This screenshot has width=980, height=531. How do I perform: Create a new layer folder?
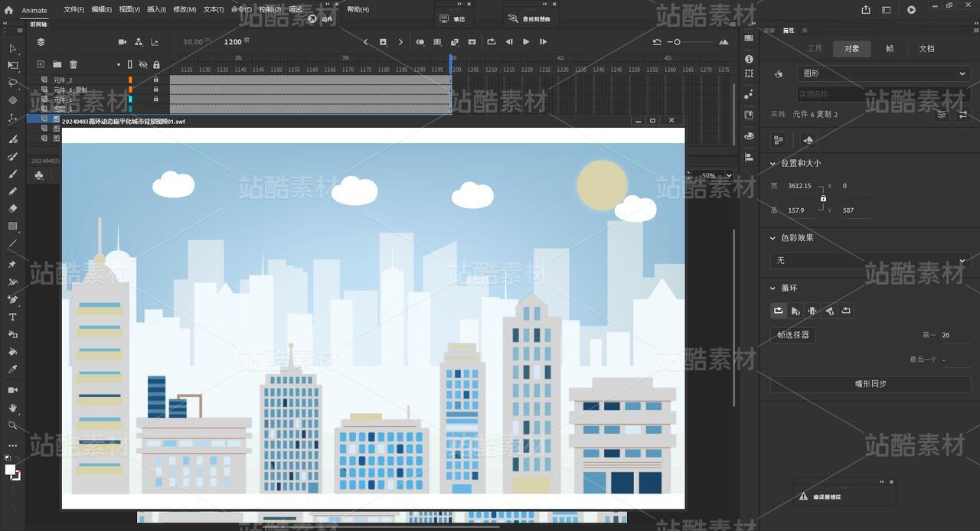click(x=57, y=64)
